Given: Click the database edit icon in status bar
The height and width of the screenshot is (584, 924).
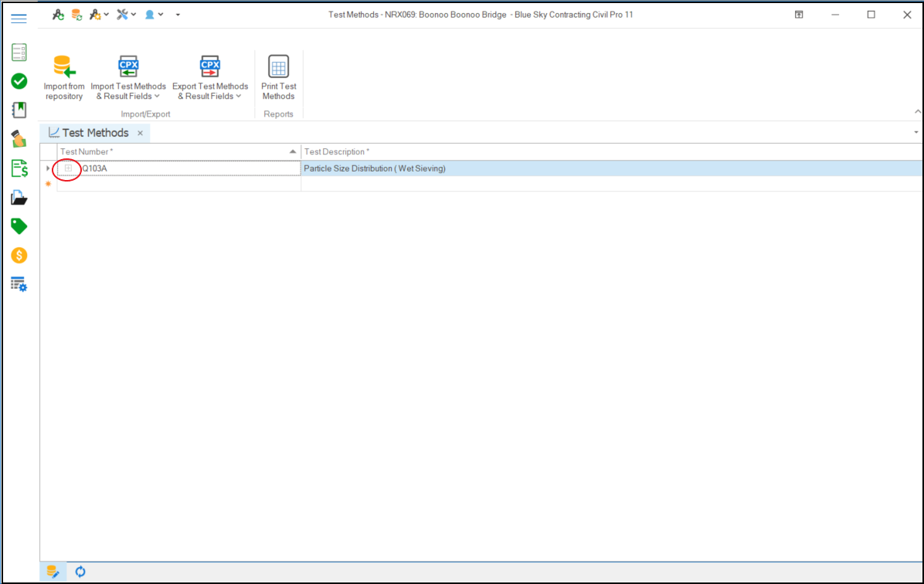Looking at the screenshot, I should (x=53, y=572).
